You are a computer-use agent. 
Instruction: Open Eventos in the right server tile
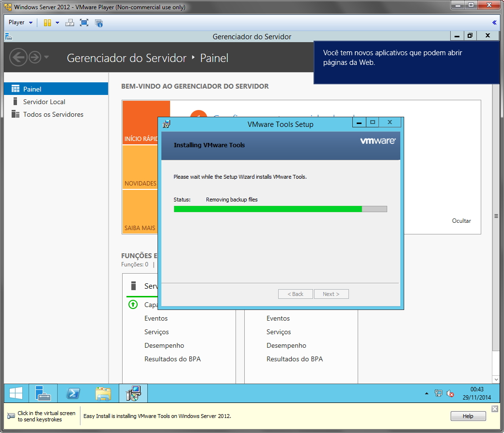[x=278, y=318]
